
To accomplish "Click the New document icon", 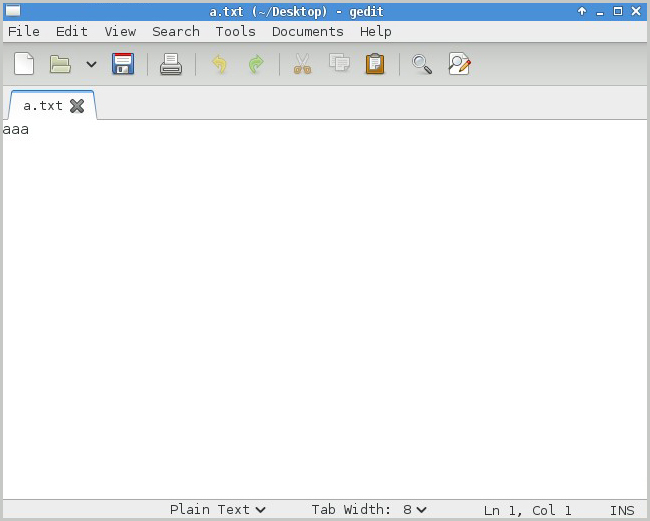I will (x=24, y=64).
